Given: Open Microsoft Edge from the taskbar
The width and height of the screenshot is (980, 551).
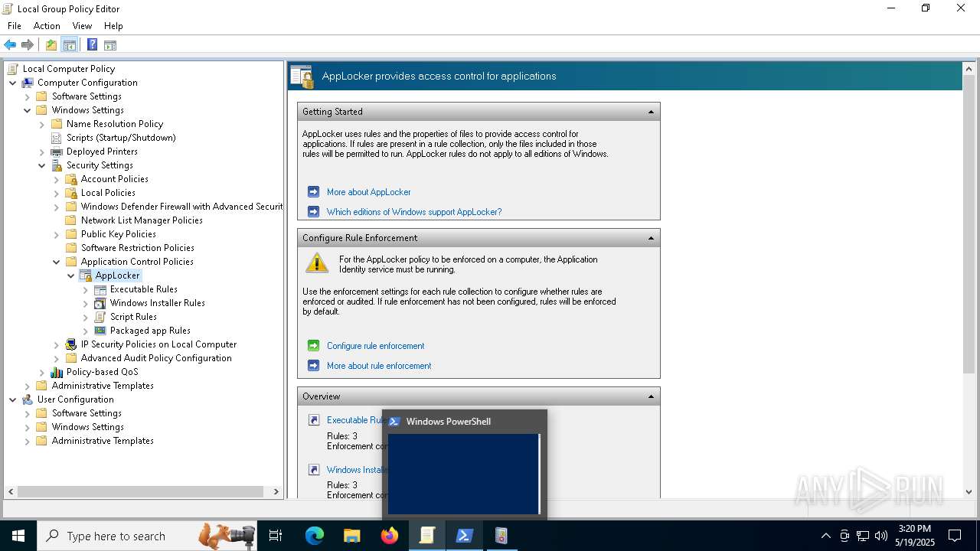Looking at the screenshot, I should [x=315, y=536].
